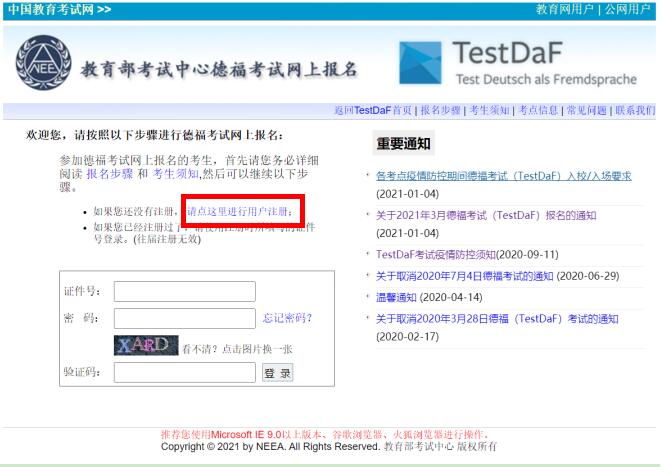662x467 pixels.
Task: Open 联系我们 in the navigation bar
Action: tap(635, 111)
